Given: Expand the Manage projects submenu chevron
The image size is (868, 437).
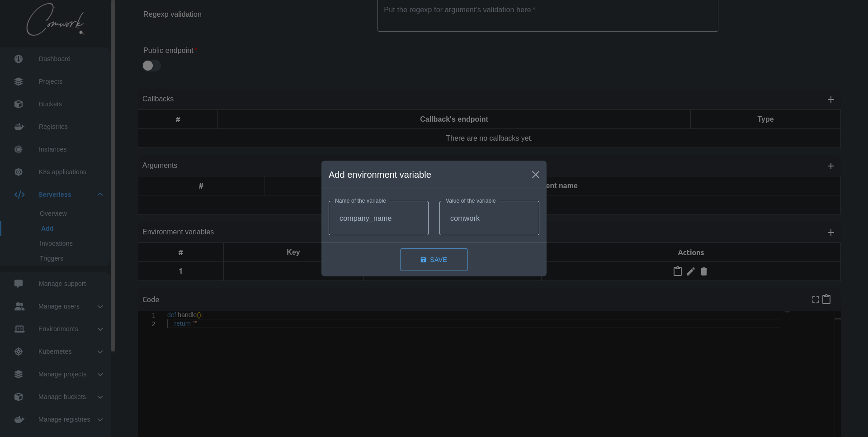Looking at the screenshot, I should [100, 374].
